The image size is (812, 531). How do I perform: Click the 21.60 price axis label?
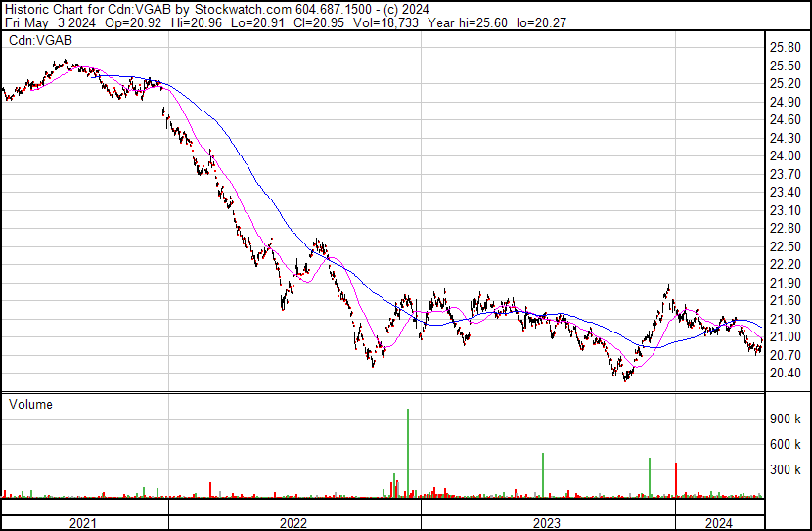pos(785,300)
